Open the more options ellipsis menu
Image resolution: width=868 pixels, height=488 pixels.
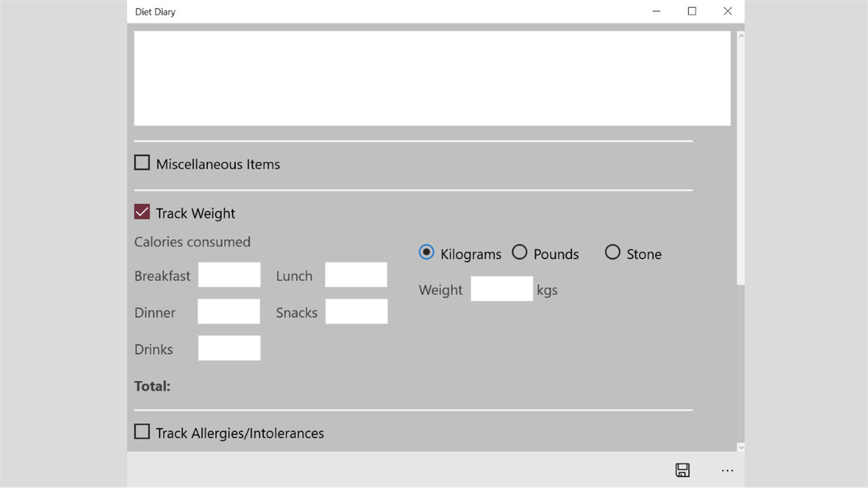click(x=728, y=471)
